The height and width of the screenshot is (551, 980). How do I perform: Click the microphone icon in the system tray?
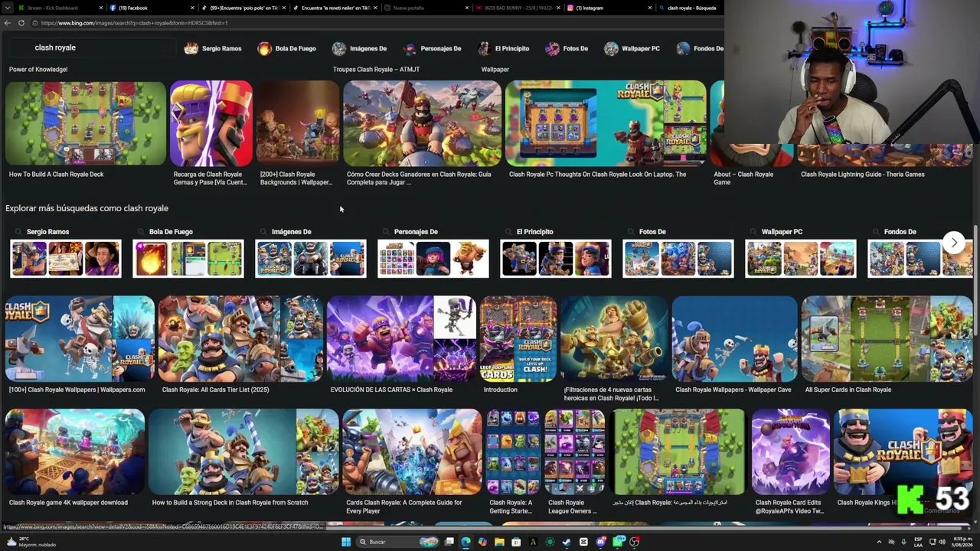[x=904, y=542]
